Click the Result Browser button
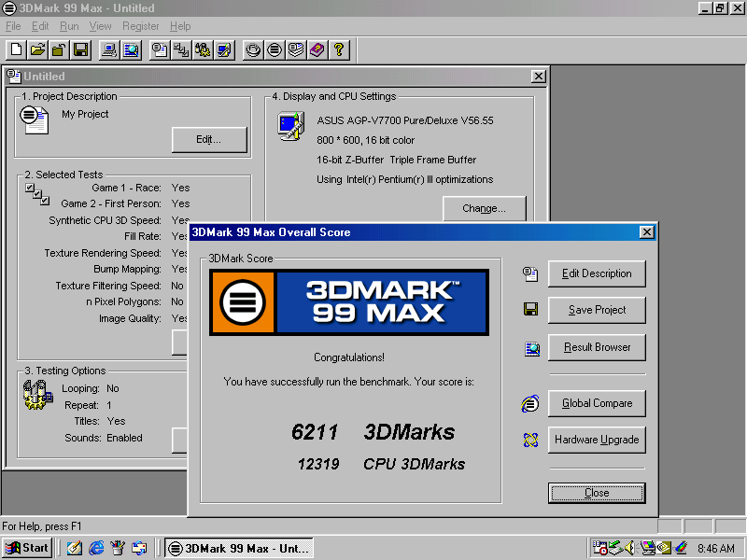This screenshot has height=560, width=747. (x=597, y=347)
